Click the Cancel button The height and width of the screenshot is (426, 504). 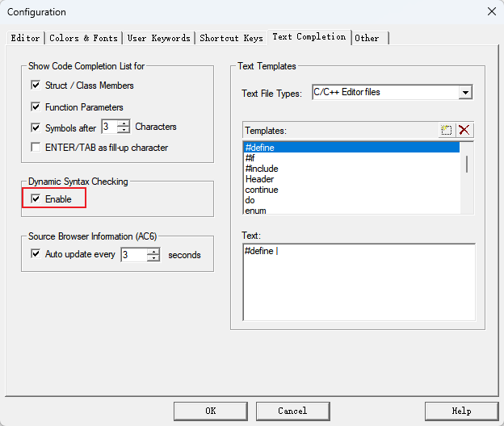click(x=292, y=411)
